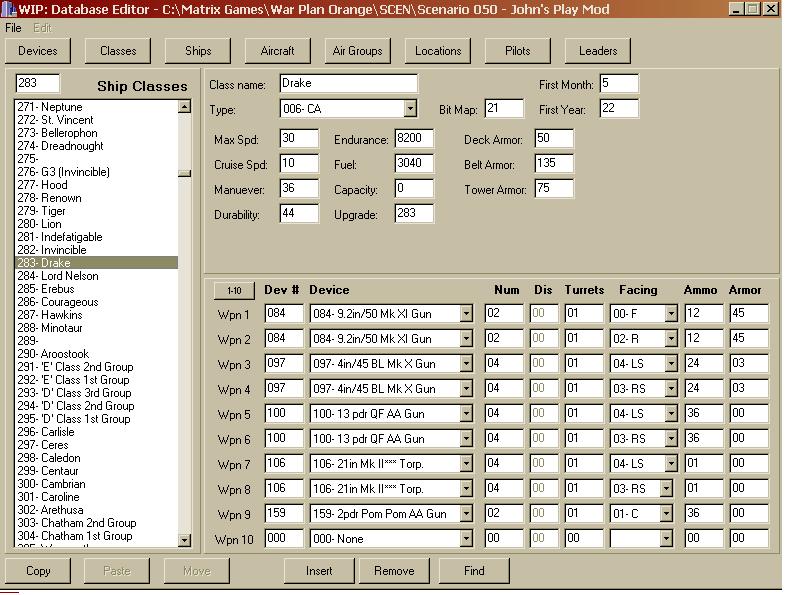786x595 pixels.
Task: Click the Wpn 1 Dev # field
Action: click(x=284, y=314)
